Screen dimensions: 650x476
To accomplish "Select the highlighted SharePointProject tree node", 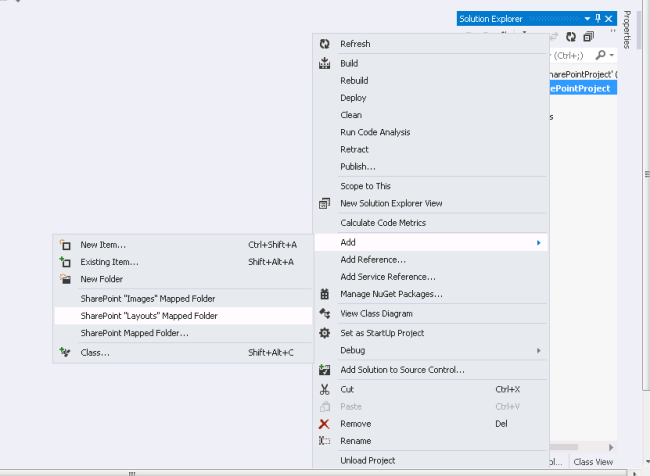I will tap(583, 88).
